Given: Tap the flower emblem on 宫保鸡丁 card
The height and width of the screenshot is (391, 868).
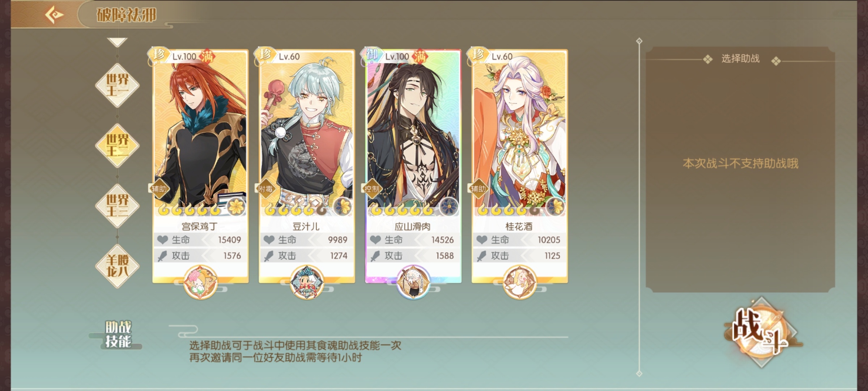Looking at the screenshot, I should (x=236, y=207).
